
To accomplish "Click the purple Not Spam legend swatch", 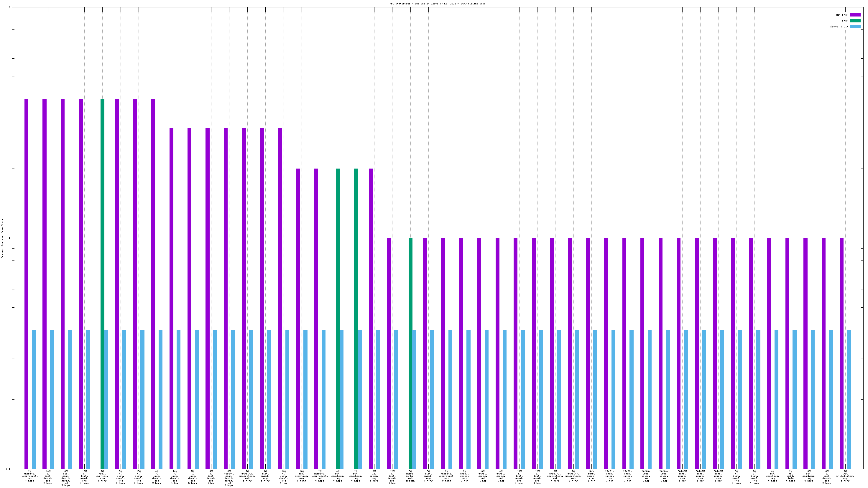I will pyautogui.click(x=855, y=15).
